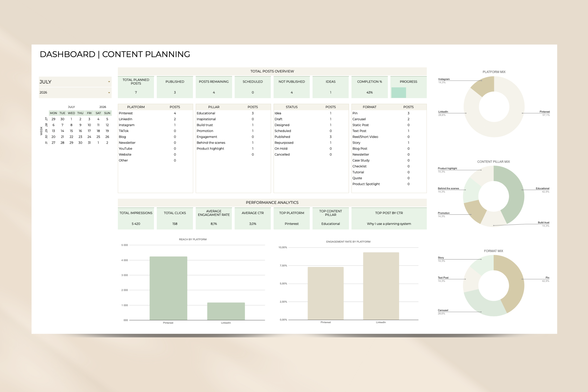Select the Product highlight pillar row
Viewport: 588px width, 392px height.
point(233,149)
